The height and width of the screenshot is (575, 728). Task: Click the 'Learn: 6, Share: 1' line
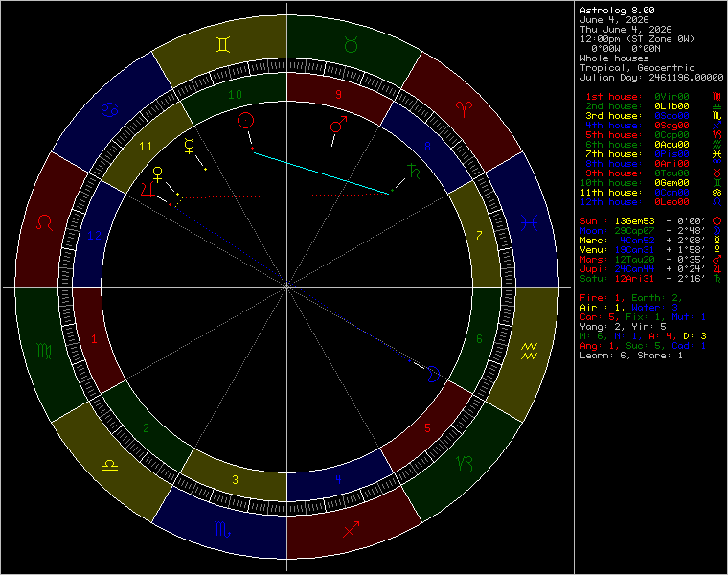631,356
